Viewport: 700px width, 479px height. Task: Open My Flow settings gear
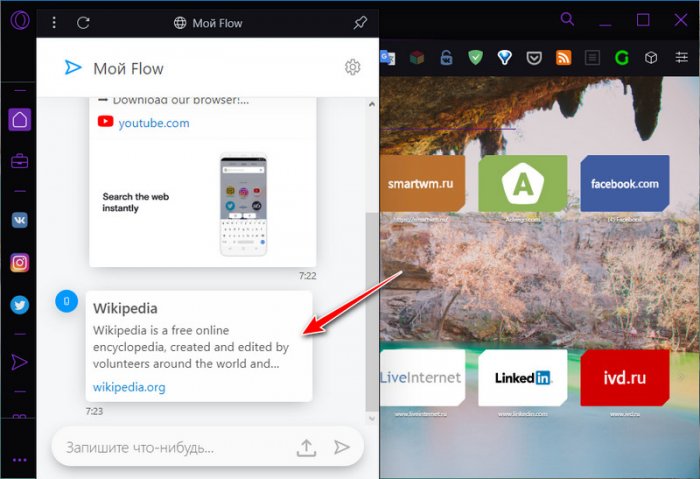352,68
